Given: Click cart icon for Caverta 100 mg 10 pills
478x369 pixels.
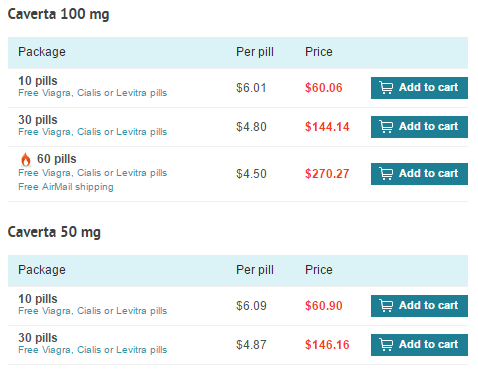Looking at the screenshot, I should tap(386, 88).
